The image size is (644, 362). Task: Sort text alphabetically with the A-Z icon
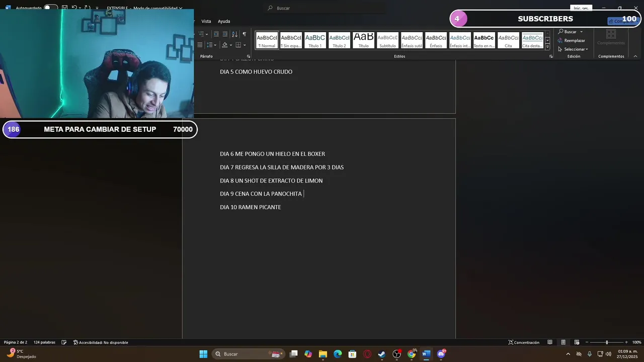coord(234,34)
